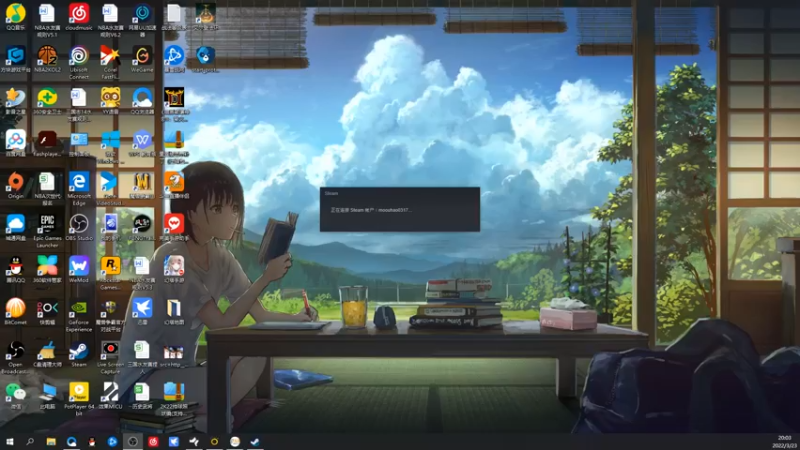This screenshot has width=800, height=450.
Task: Open QQ Browser from the taskbar
Action: coord(71,442)
